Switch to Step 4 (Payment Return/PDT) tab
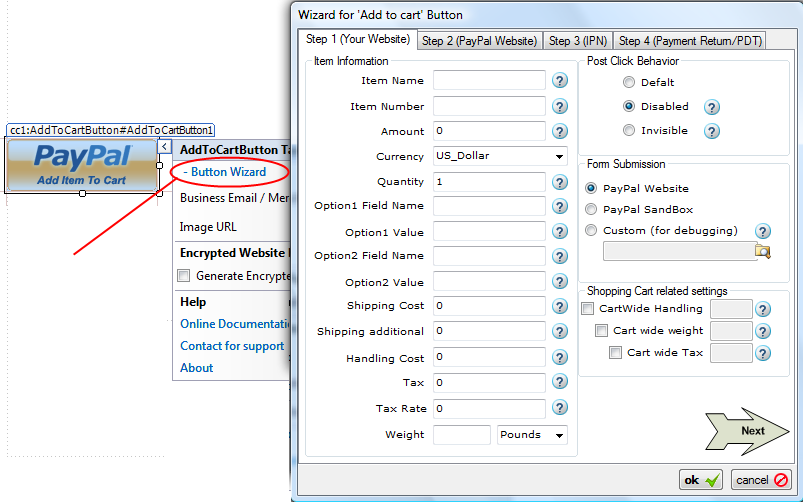 pyautogui.click(x=690, y=41)
